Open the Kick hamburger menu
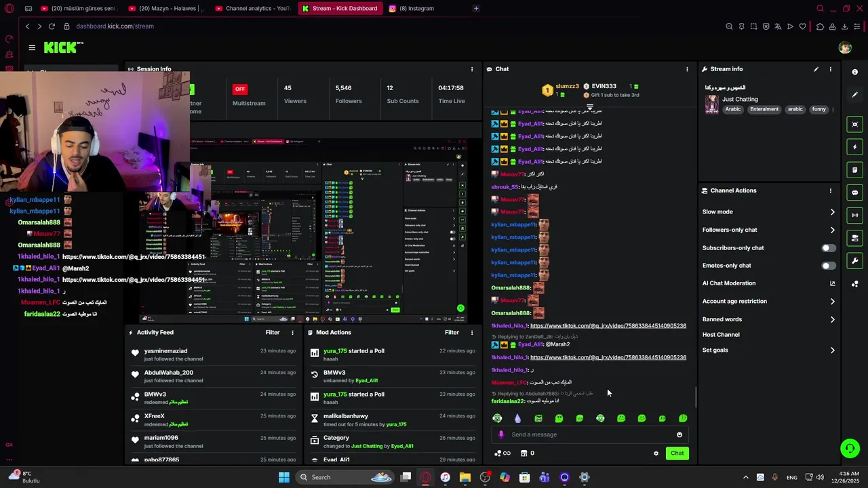868x488 pixels. 32,47
